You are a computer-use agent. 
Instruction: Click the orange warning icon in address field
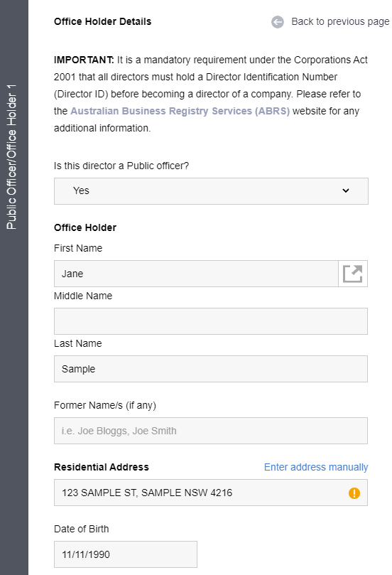coord(354,493)
